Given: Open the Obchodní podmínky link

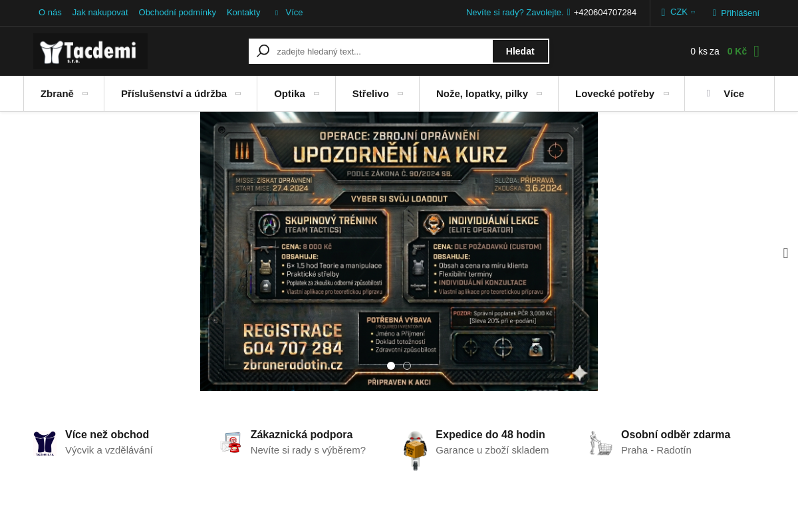Looking at the screenshot, I should pos(177,13).
